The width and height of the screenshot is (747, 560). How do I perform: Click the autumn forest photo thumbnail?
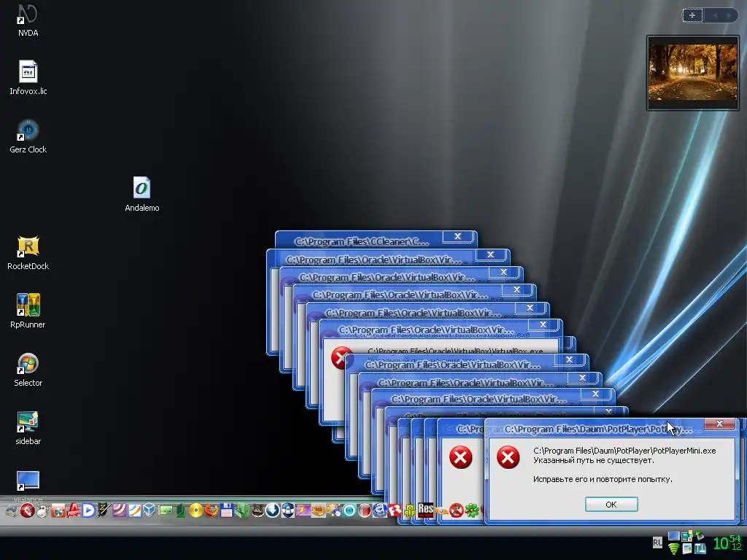pos(693,72)
